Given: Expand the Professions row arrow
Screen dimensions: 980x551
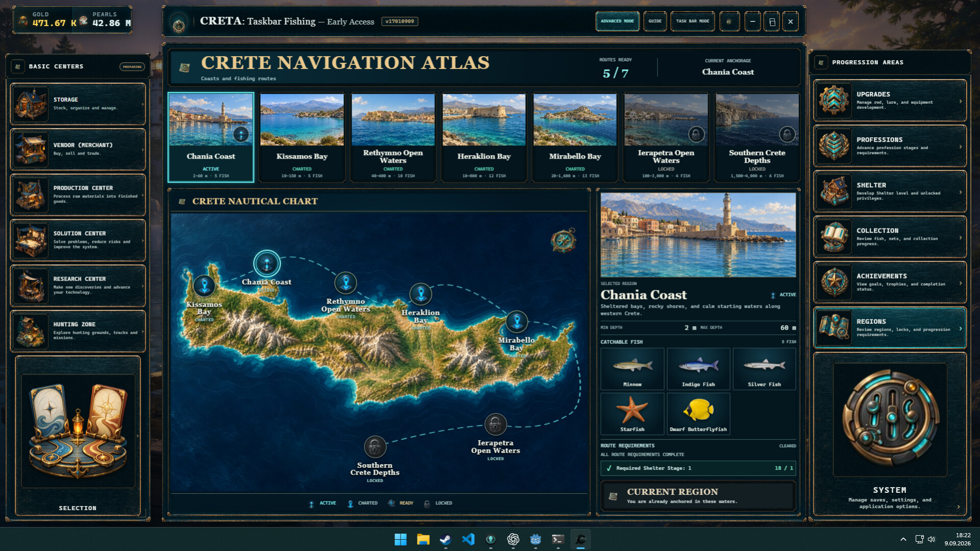Looking at the screenshot, I should [x=960, y=146].
